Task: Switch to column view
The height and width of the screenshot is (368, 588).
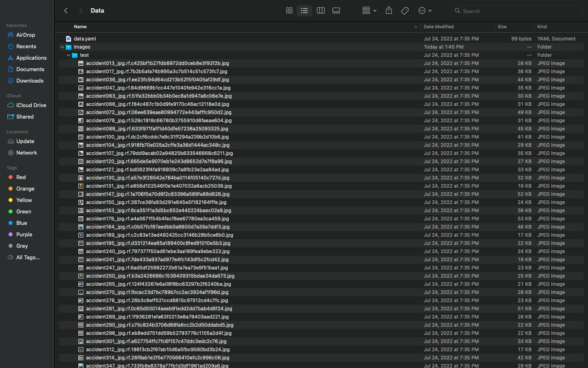Action: [x=321, y=10]
